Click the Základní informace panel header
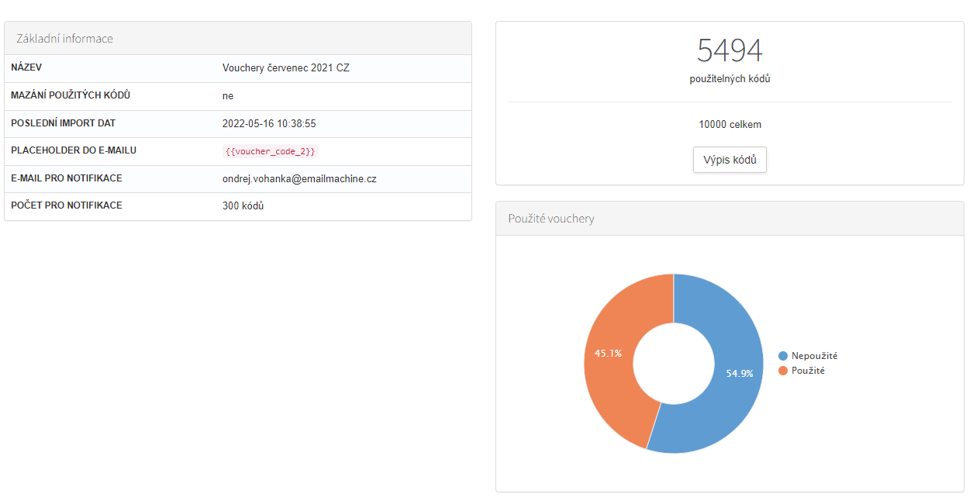This screenshot has height=504, width=980. coord(65,38)
